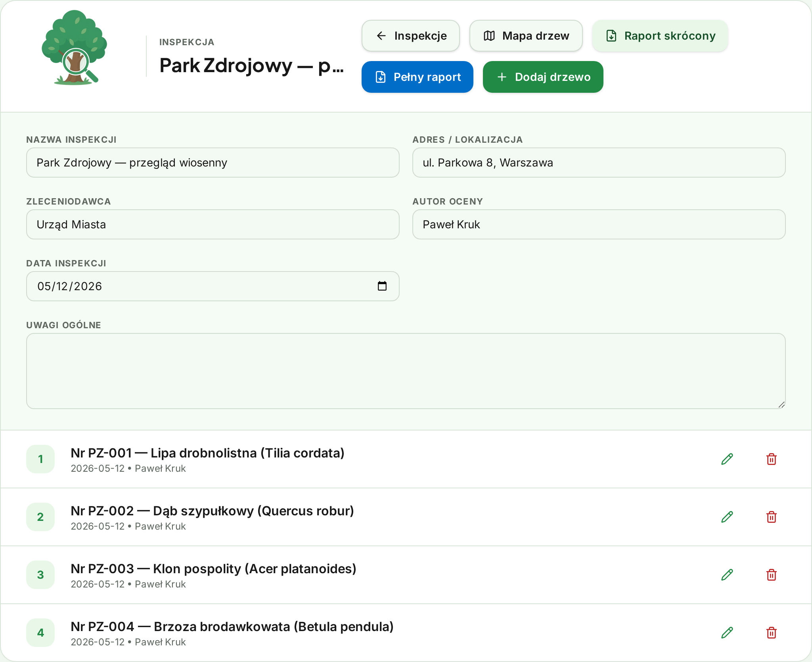Focus the Nazwa inspekcji field
812x662 pixels.
(213, 163)
